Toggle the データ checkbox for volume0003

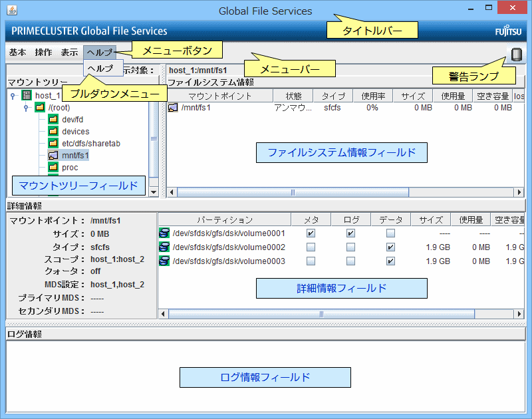point(390,261)
